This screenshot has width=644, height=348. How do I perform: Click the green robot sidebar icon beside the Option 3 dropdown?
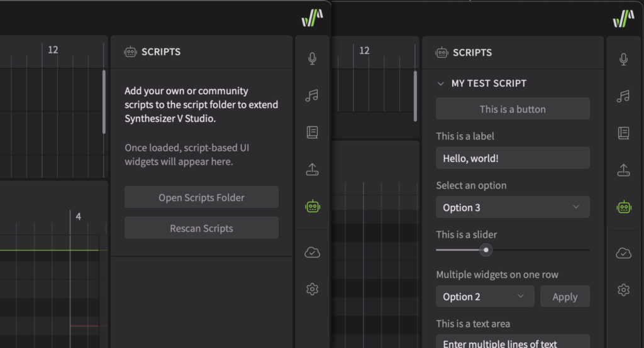click(x=623, y=207)
